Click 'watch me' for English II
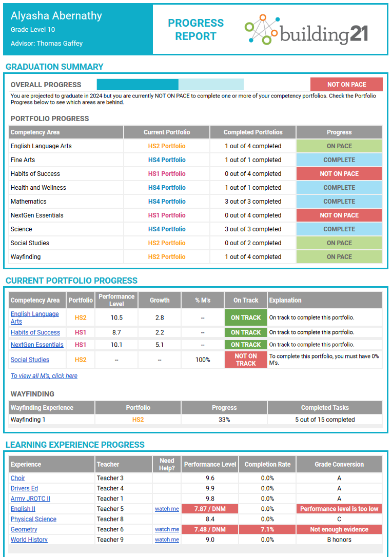392x557 pixels. pyautogui.click(x=167, y=509)
